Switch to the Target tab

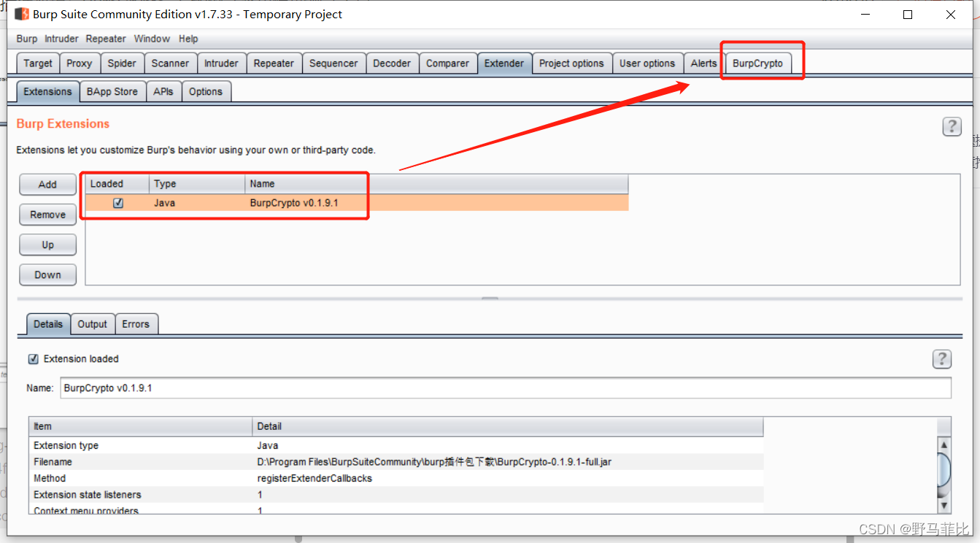point(38,63)
